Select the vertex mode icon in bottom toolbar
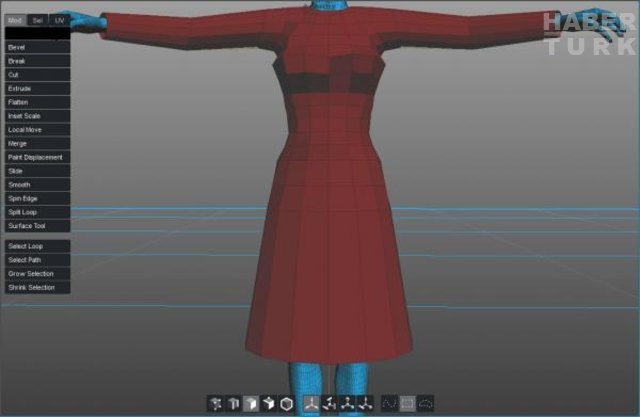 (x=215, y=403)
